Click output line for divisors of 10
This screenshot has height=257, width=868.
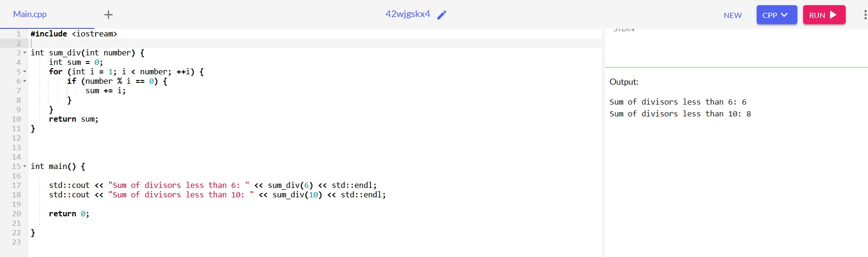click(680, 114)
